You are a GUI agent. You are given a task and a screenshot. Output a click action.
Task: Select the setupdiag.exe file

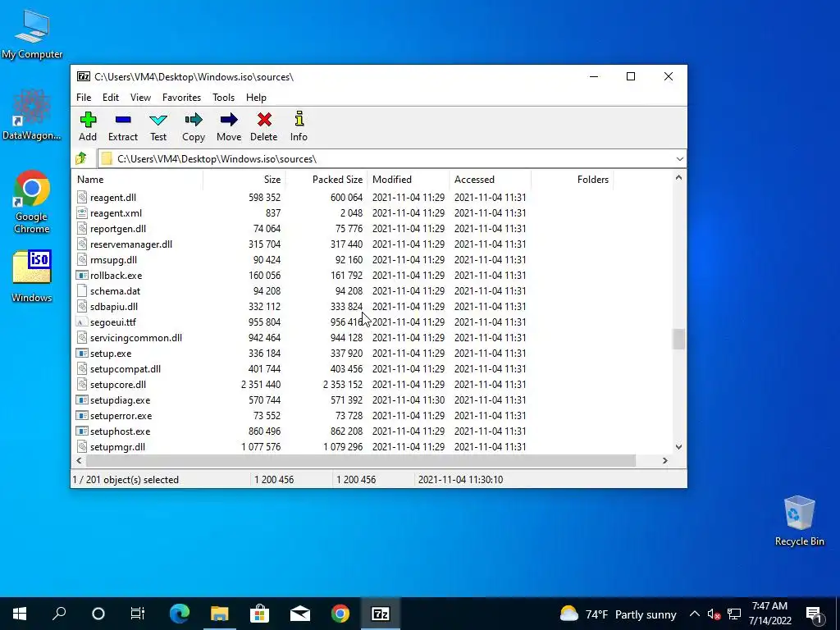(x=120, y=400)
